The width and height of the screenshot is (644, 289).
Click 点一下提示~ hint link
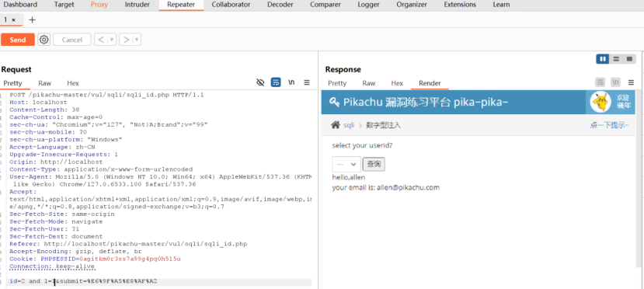(610, 125)
